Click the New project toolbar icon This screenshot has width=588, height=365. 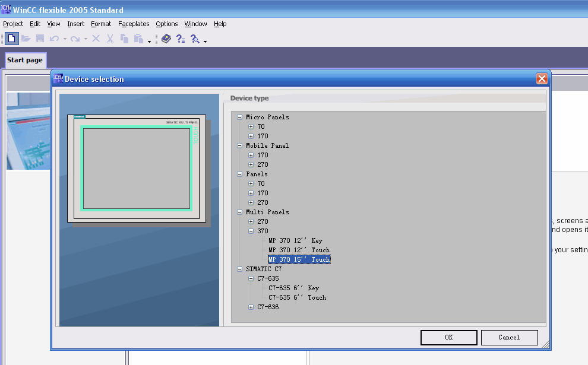pos(12,39)
